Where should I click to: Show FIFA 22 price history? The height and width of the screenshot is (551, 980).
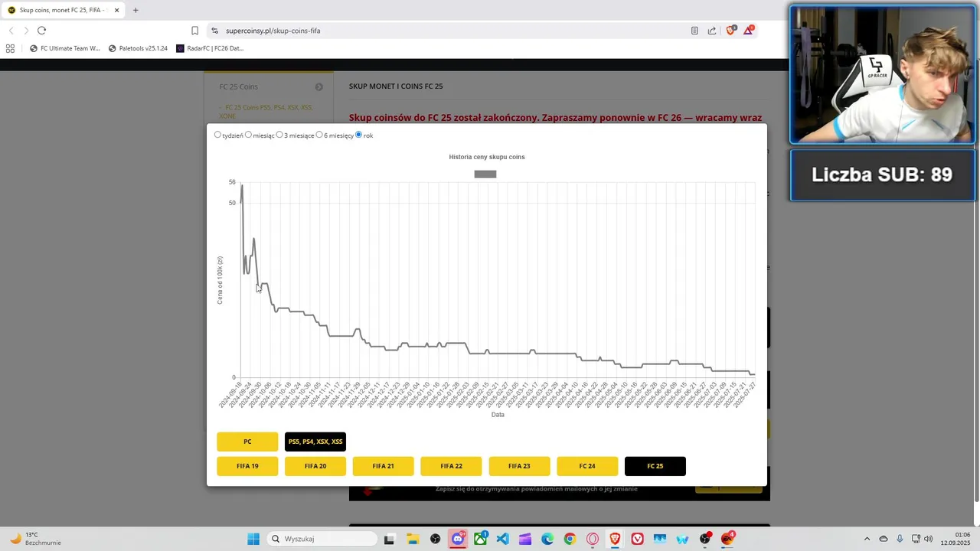click(451, 466)
